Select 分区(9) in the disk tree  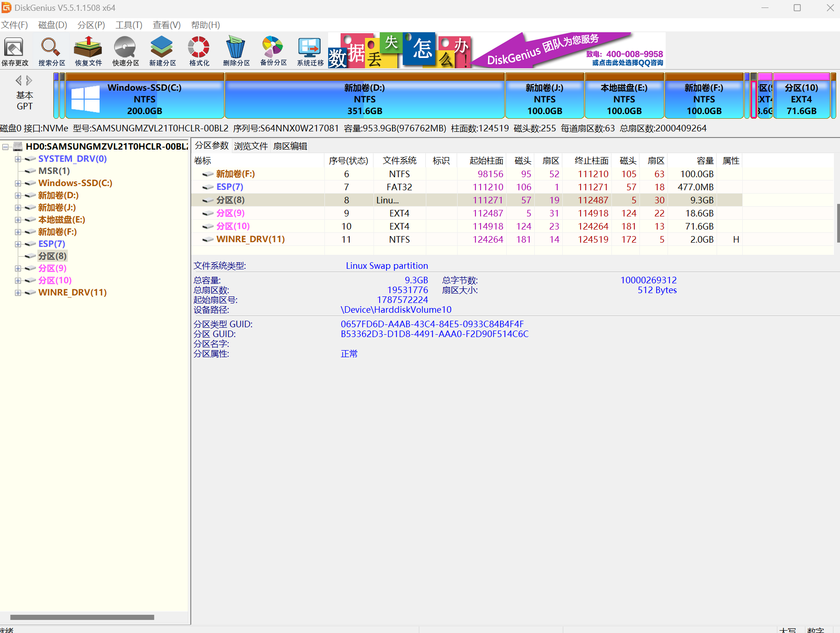click(x=52, y=268)
